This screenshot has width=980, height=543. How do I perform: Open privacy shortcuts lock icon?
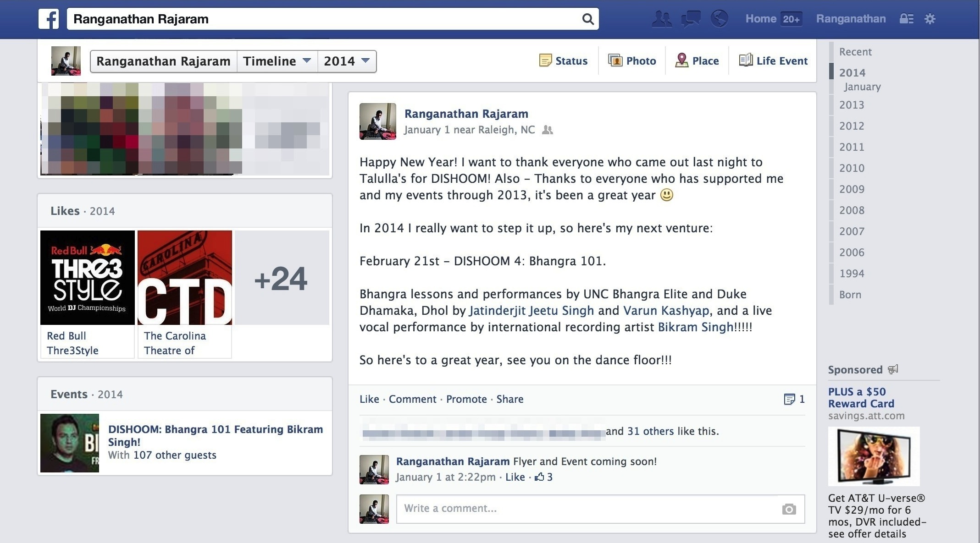pos(906,19)
